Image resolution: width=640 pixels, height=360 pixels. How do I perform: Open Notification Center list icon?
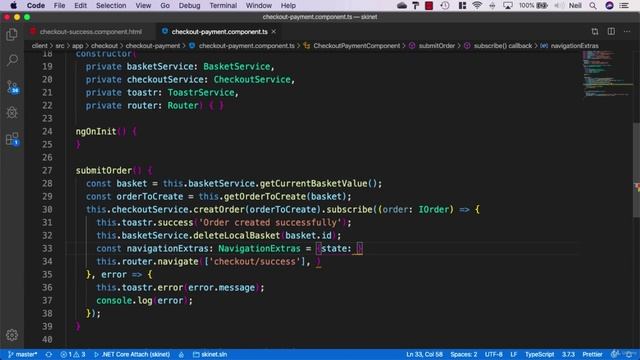(x=624, y=5)
